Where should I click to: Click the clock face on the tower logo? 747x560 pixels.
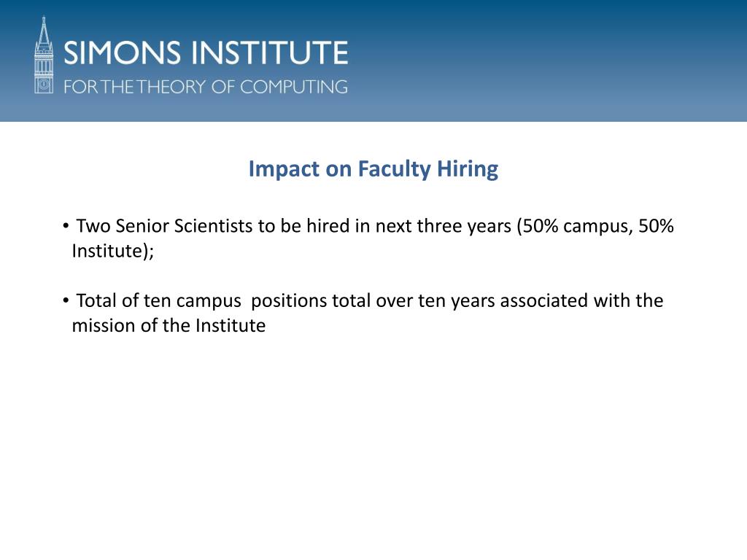pyautogui.click(x=44, y=85)
